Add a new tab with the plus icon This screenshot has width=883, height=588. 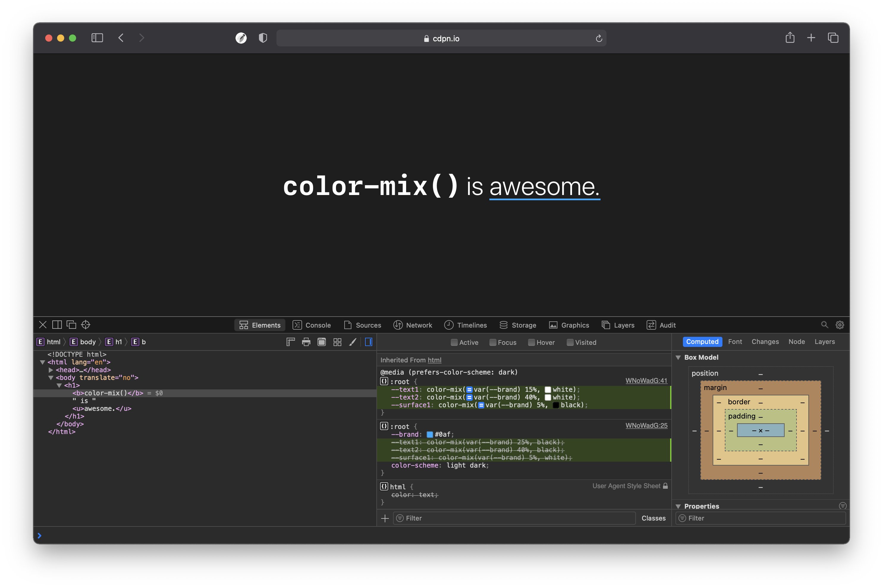coord(811,38)
